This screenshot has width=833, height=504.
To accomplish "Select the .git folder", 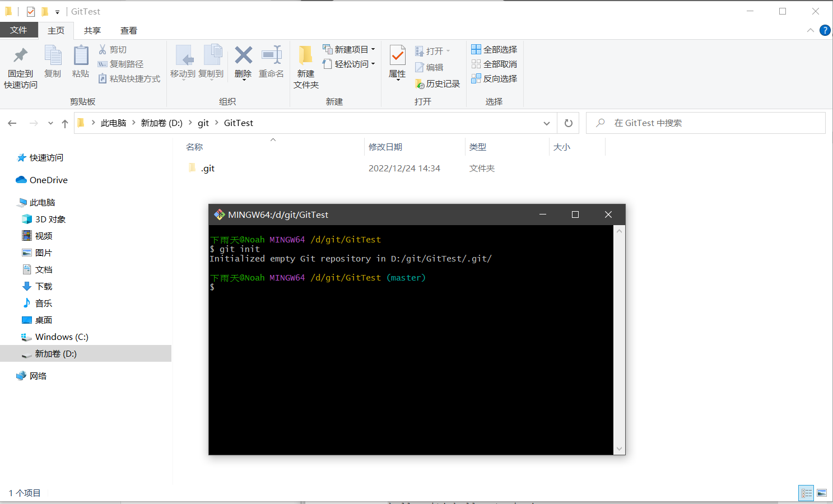I will 207,169.
